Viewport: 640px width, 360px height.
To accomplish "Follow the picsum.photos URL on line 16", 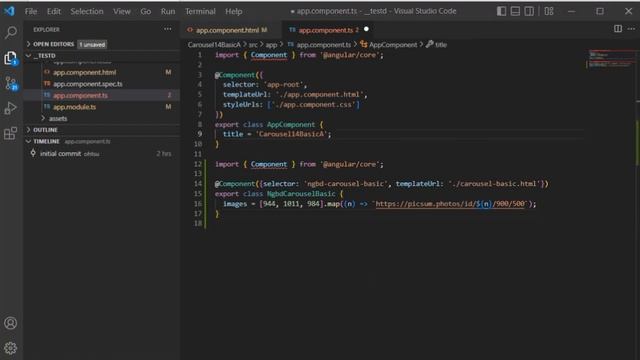I will click(450, 204).
